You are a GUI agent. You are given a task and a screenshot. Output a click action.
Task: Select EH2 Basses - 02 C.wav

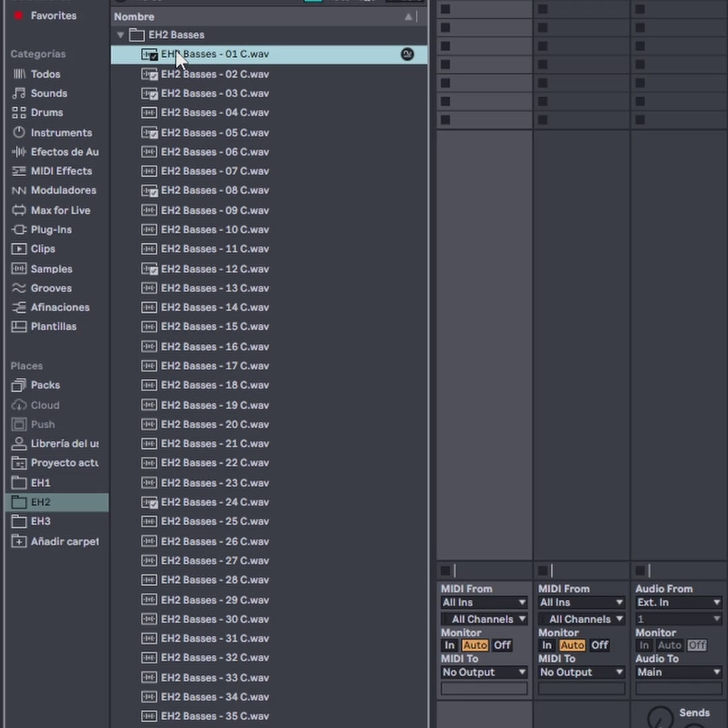269,74
